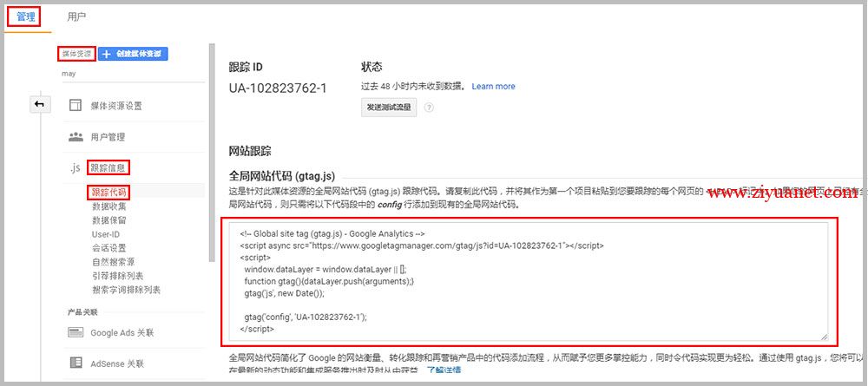The height and width of the screenshot is (386, 868).
Task: Click the help question mark icon
Action: [429, 108]
